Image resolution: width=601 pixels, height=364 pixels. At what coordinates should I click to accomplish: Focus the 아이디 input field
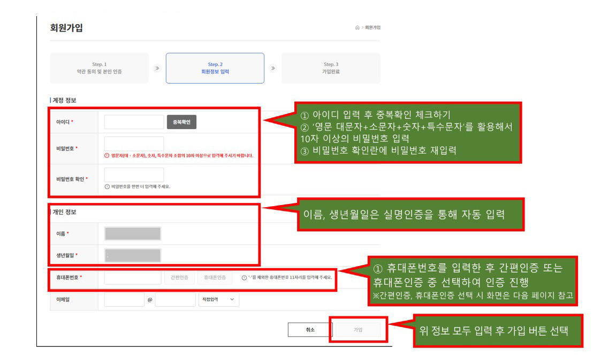(x=134, y=122)
